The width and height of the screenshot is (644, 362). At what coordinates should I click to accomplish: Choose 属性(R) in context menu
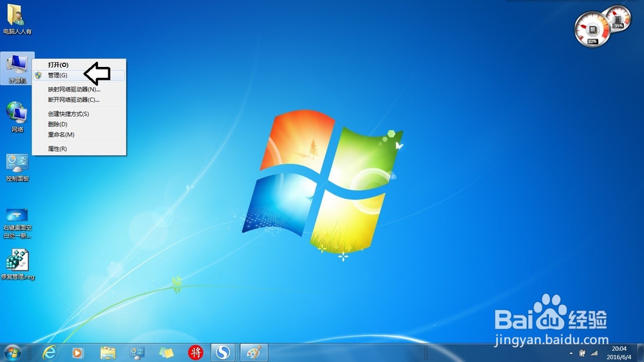[79, 149]
